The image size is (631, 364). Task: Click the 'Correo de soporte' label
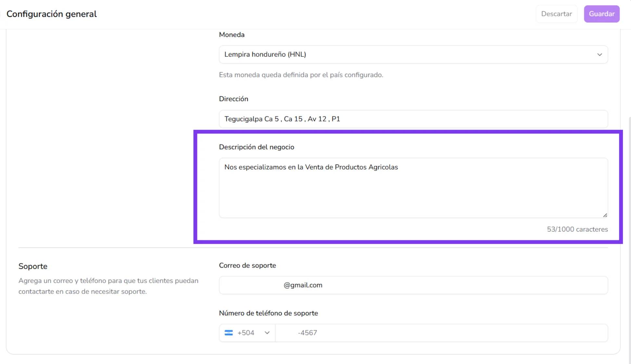[247, 266]
